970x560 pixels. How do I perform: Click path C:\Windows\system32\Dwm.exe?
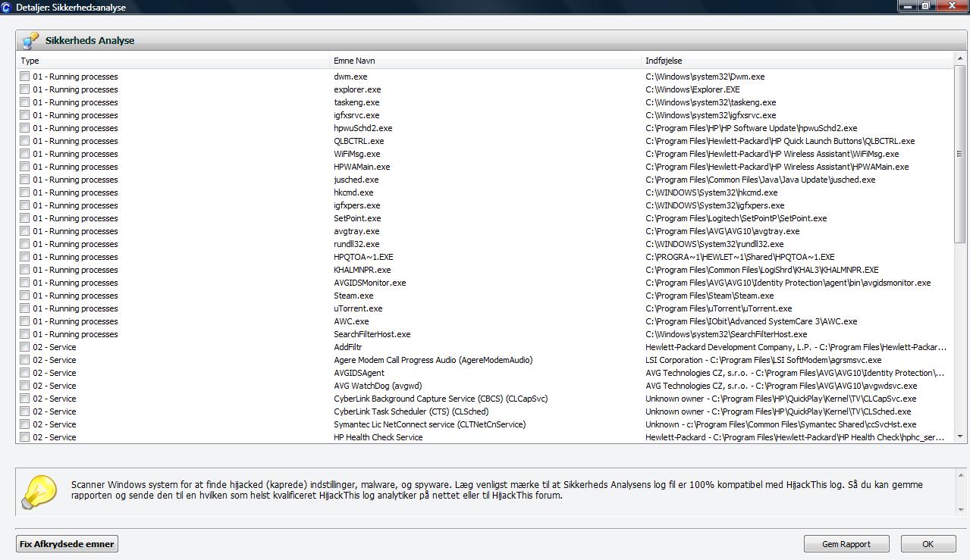pyautogui.click(x=705, y=77)
